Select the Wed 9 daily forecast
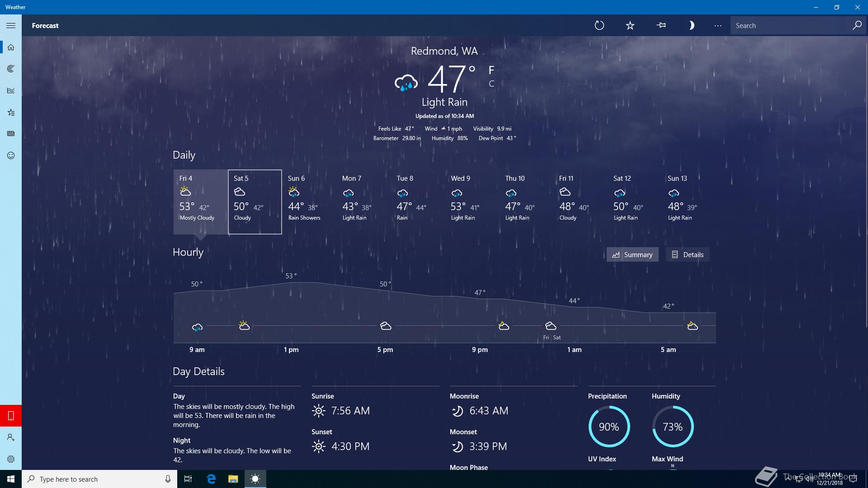Viewport: 868px width, 488px height. [x=472, y=202]
